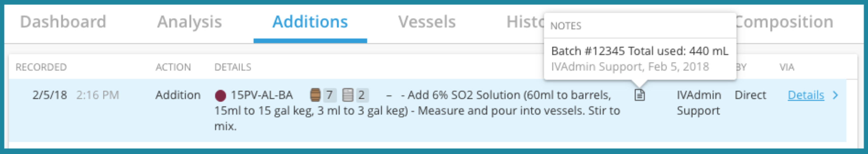Open the partially hidden History tab
Screen dimensions: 868x154
(x=525, y=22)
